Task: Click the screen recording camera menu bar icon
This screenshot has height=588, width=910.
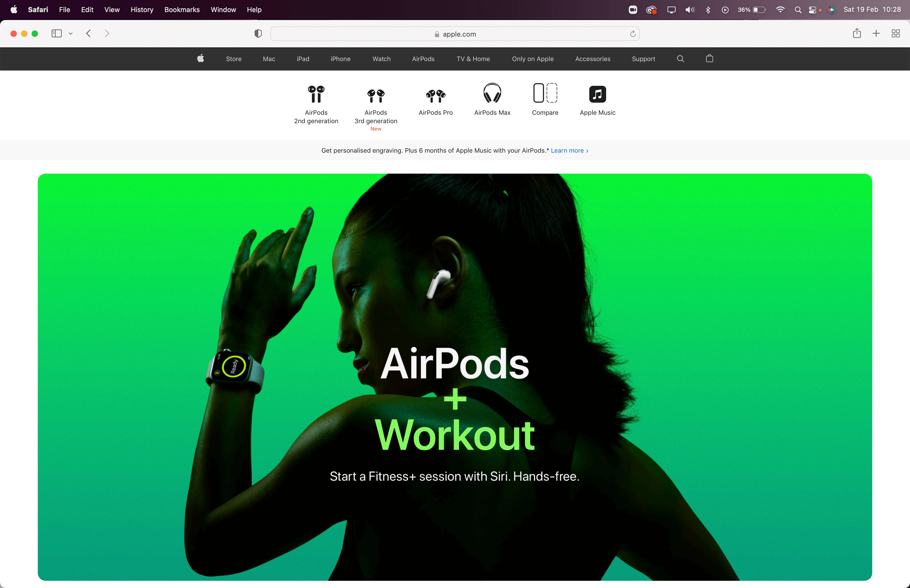Action: 633,10
